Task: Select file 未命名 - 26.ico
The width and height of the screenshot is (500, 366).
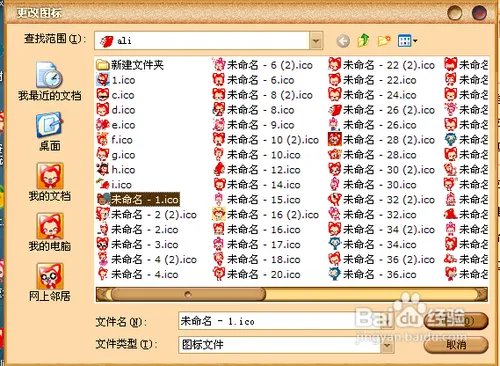Action: click(373, 125)
